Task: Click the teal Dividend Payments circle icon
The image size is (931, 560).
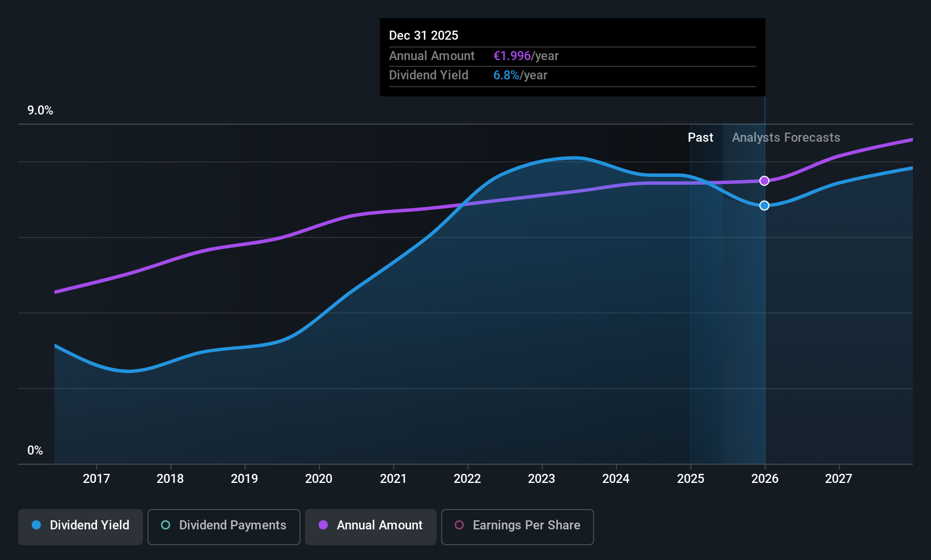Action: [166, 525]
